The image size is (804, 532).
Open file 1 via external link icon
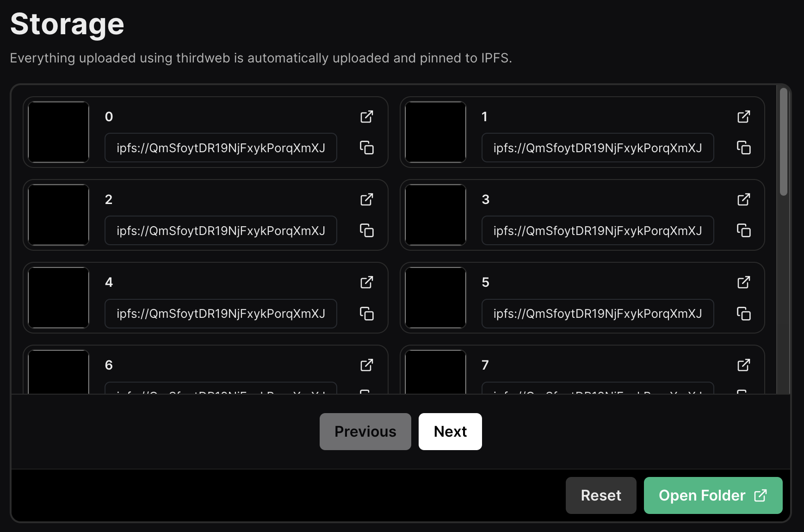coord(743,117)
